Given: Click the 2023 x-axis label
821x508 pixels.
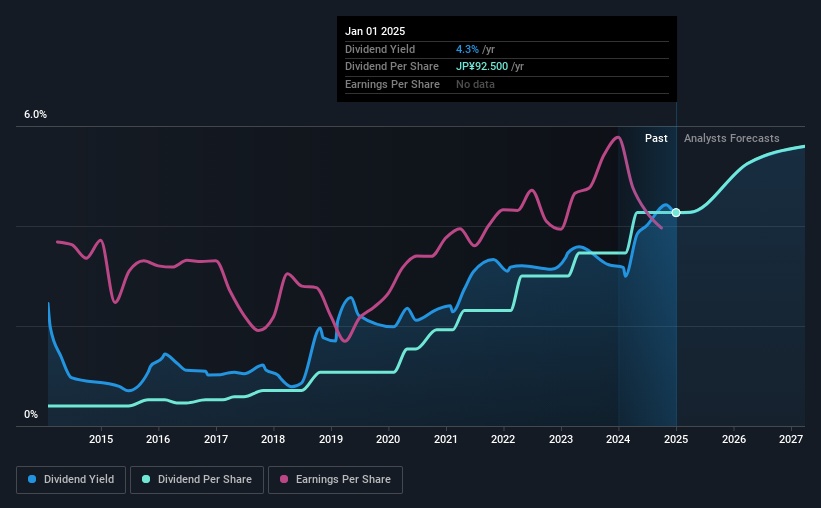Looking at the screenshot, I should click(x=561, y=439).
